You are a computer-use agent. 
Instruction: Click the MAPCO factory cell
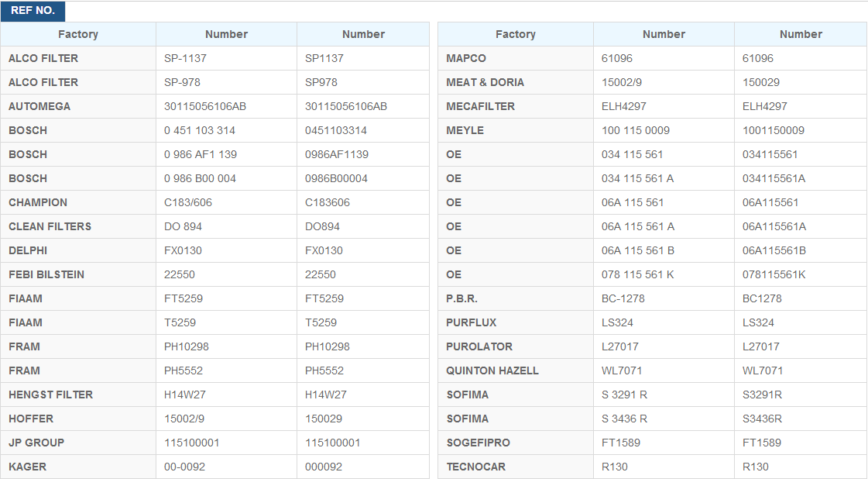coord(516,58)
